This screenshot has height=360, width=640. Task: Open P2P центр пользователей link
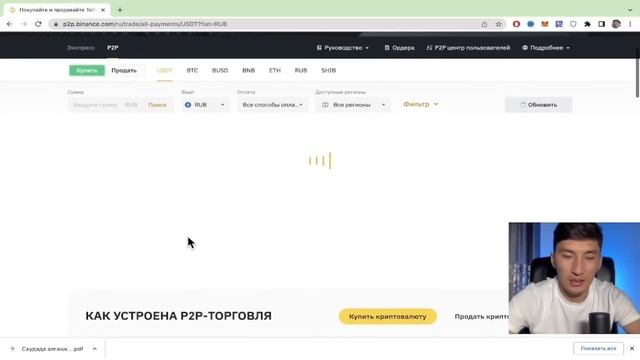pos(468,48)
